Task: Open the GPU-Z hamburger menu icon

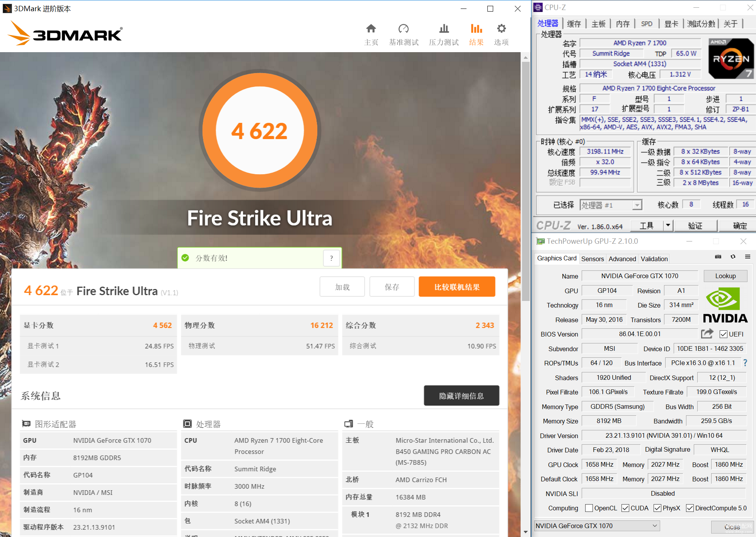Action: click(x=747, y=257)
